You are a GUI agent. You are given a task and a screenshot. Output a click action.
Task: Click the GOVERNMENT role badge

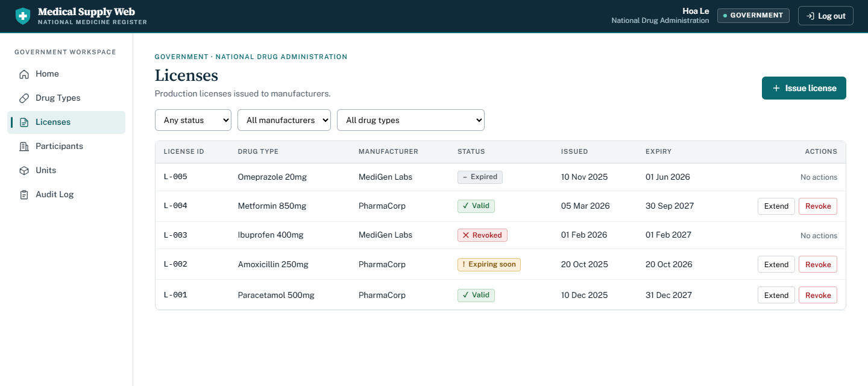coord(753,15)
